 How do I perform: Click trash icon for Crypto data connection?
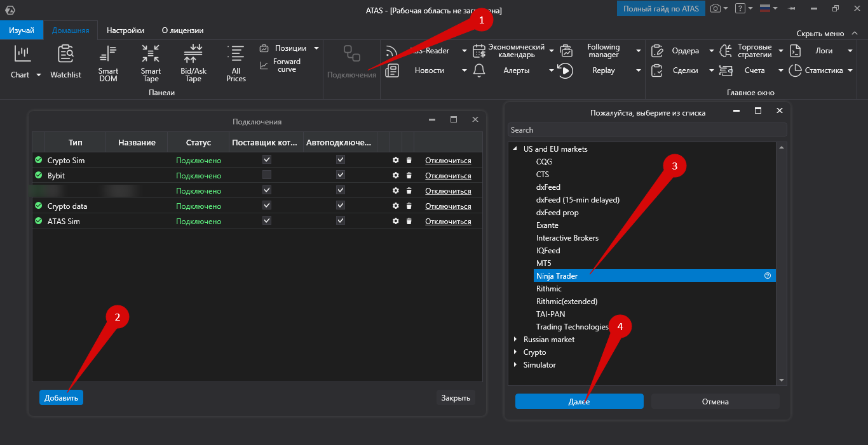tap(409, 206)
